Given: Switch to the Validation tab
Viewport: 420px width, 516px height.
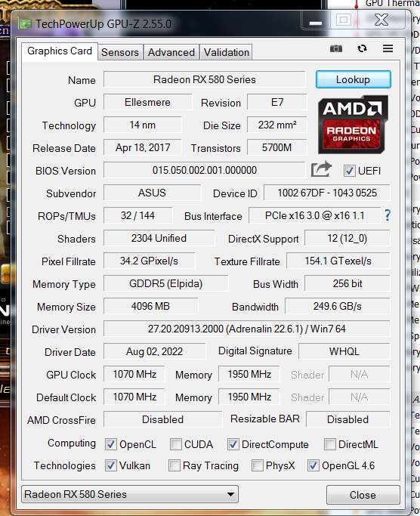Looking at the screenshot, I should [226, 52].
